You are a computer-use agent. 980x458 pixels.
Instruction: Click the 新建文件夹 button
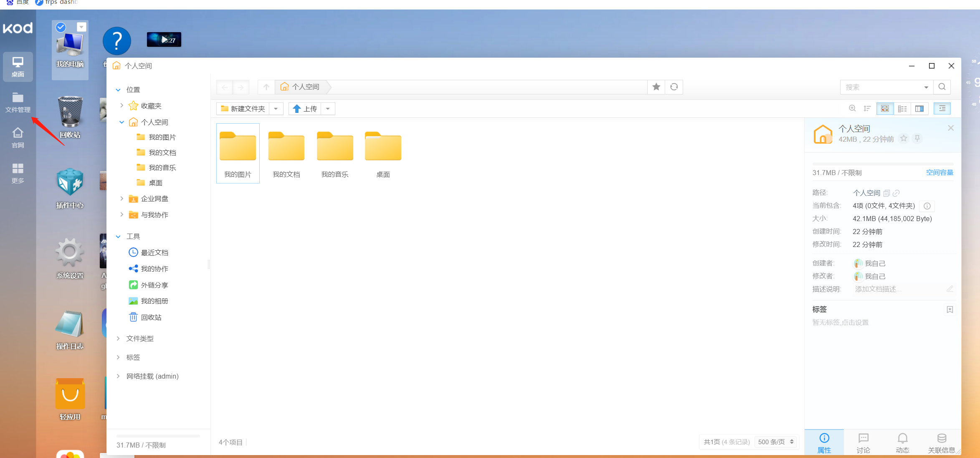click(243, 109)
